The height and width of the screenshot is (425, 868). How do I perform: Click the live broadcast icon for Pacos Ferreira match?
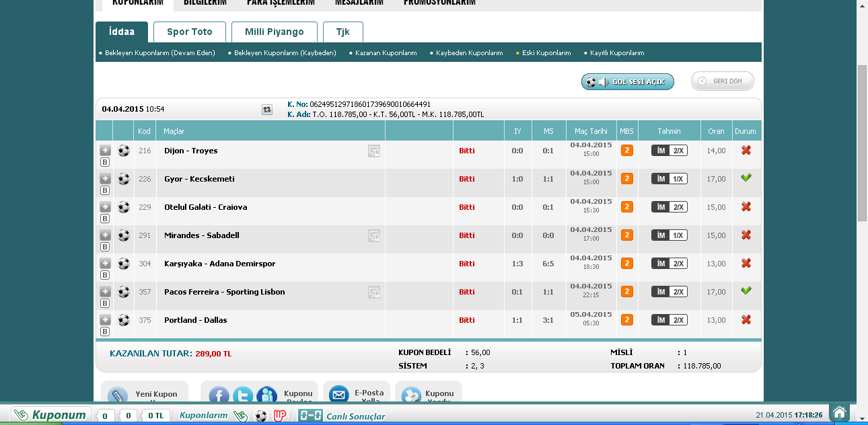tap(374, 293)
